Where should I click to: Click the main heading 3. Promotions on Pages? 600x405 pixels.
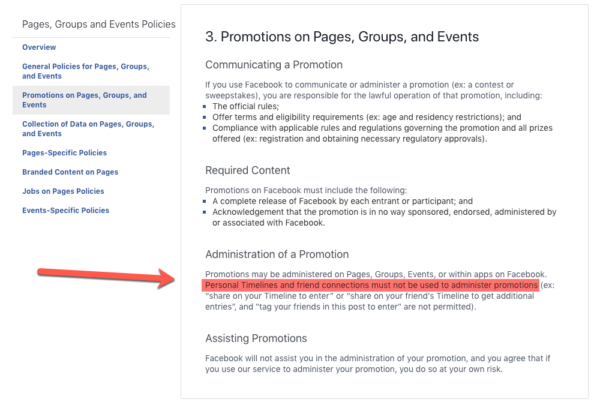(341, 37)
